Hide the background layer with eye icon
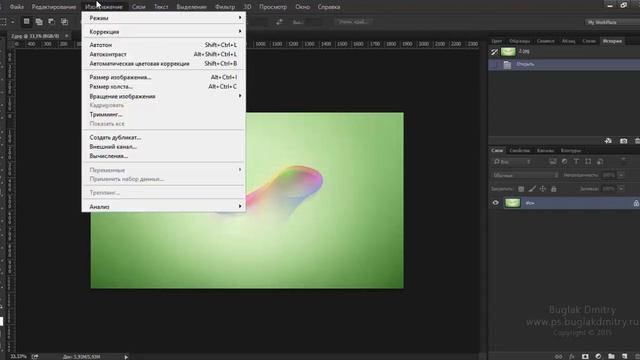The width and height of the screenshot is (640, 360). tap(496, 203)
